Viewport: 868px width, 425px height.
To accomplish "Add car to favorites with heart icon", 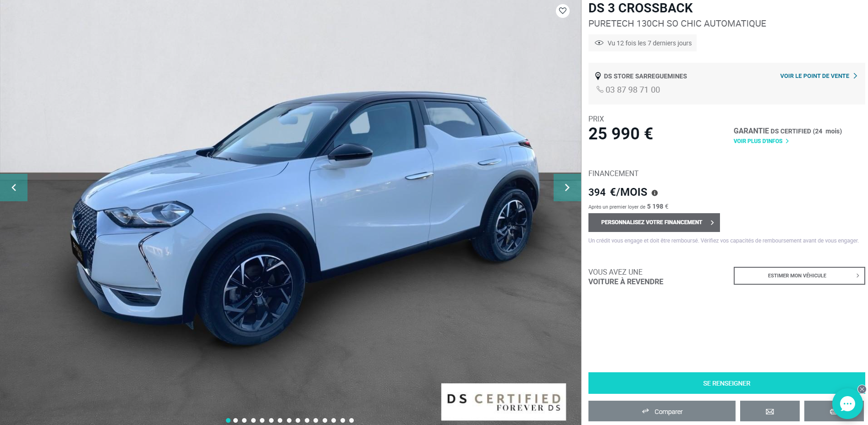I will (x=562, y=11).
